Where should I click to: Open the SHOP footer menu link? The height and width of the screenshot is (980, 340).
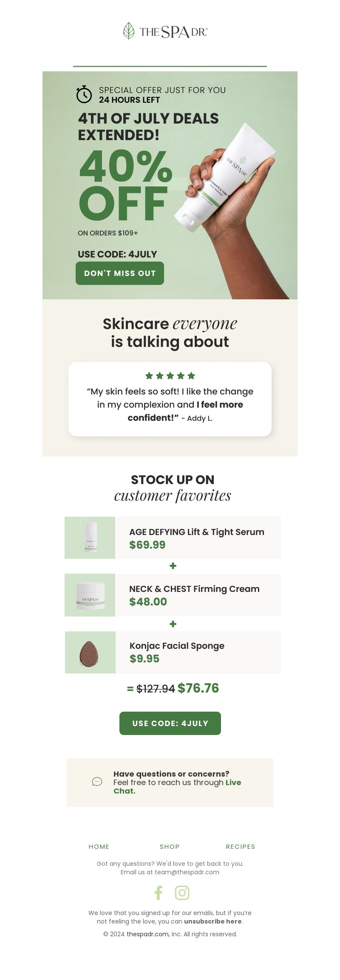pos(170,846)
